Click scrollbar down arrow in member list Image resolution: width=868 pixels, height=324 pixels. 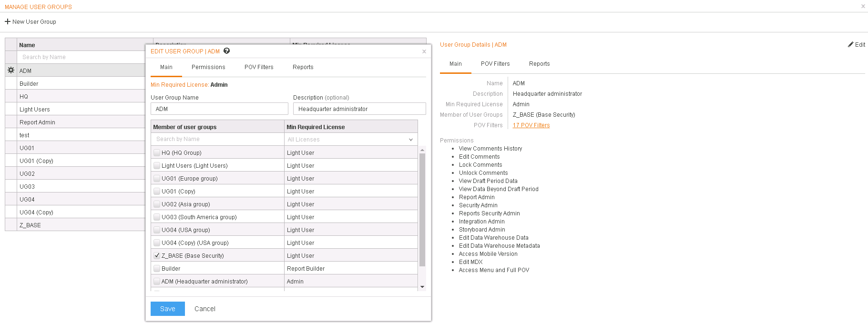(422, 287)
